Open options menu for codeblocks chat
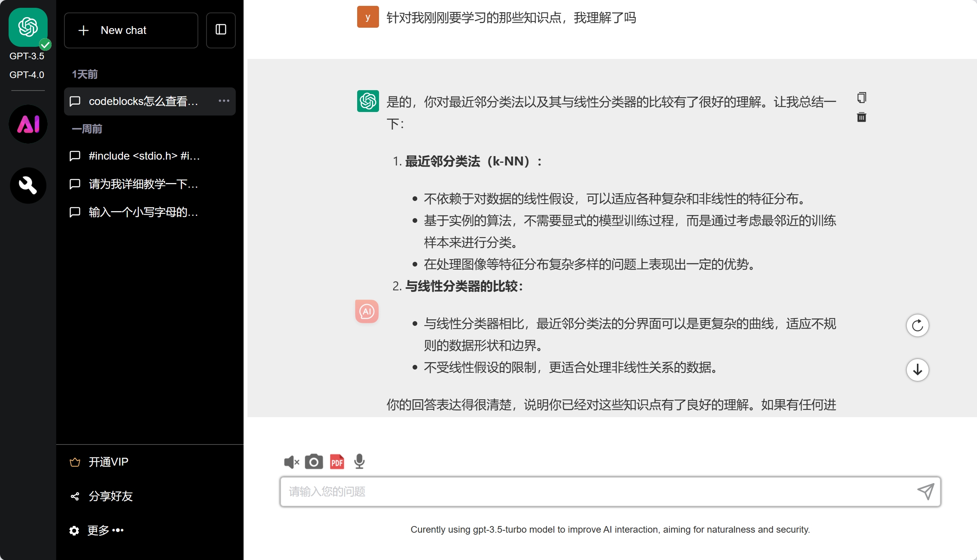977x560 pixels. tap(224, 101)
